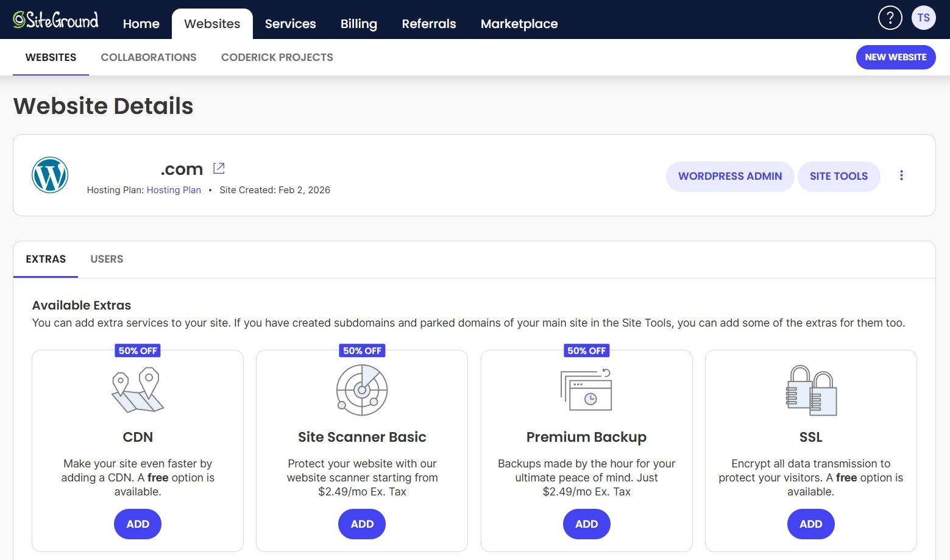The height and width of the screenshot is (560, 950).
Task: Click ADD under CDN
Action: (x=137, y=523)
